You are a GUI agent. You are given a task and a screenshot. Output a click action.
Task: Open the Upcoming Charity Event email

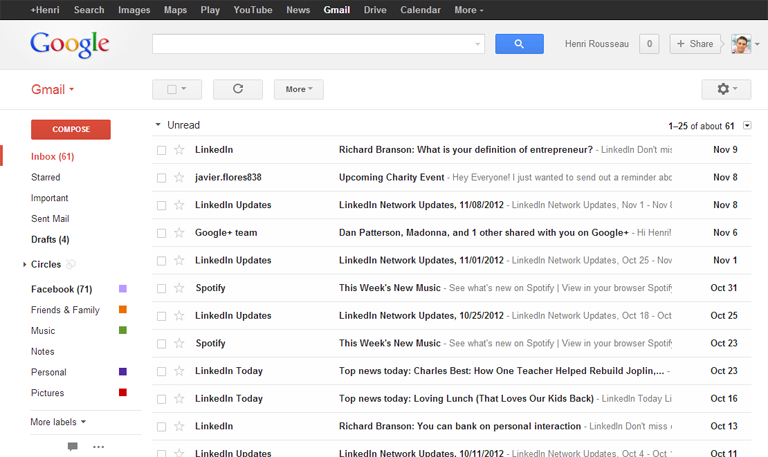click(451, 177)
